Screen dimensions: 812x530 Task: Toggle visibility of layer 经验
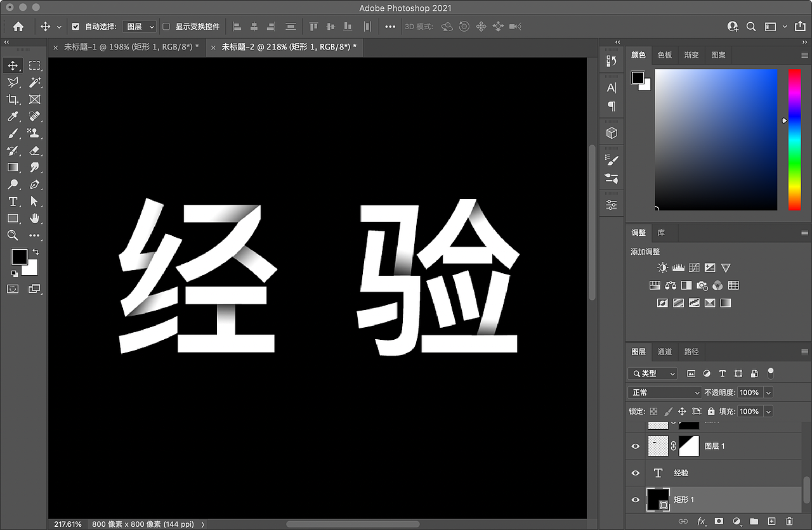click(x=635, y=472)
